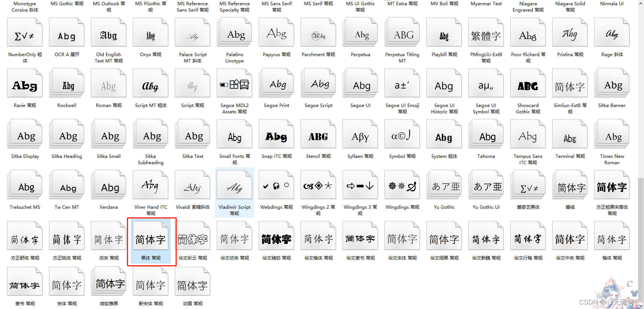Select the '新宋体 常规' font name
644x309 pixels.
[151, 304]
